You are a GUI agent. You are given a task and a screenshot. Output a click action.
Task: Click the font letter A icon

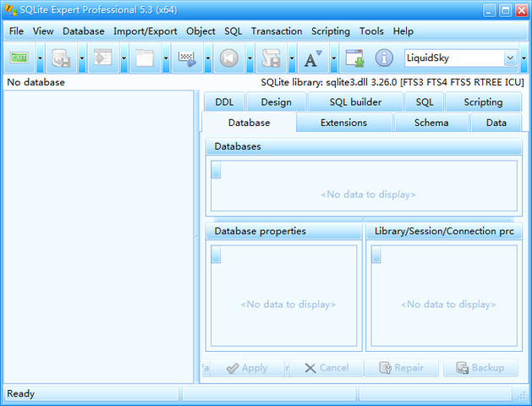click(x=313, y=58)
